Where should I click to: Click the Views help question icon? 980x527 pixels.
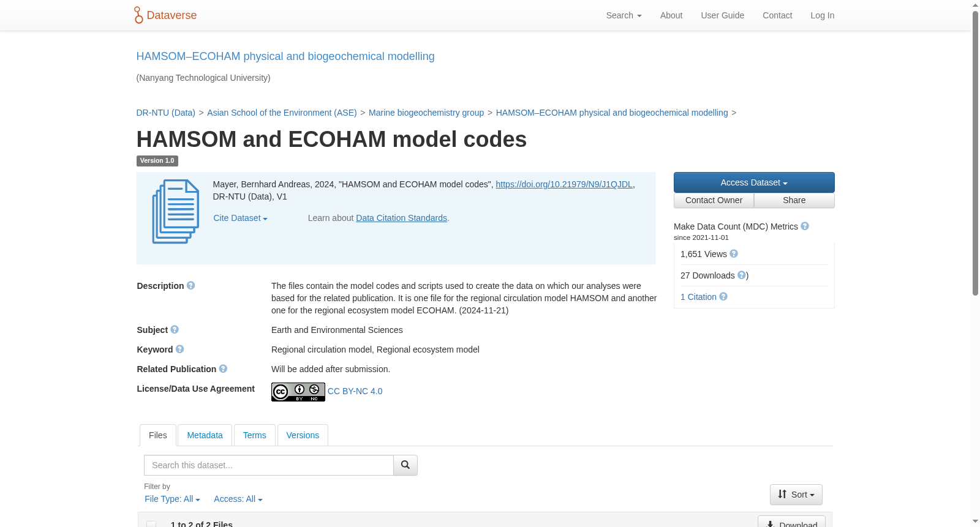point(734,254)
